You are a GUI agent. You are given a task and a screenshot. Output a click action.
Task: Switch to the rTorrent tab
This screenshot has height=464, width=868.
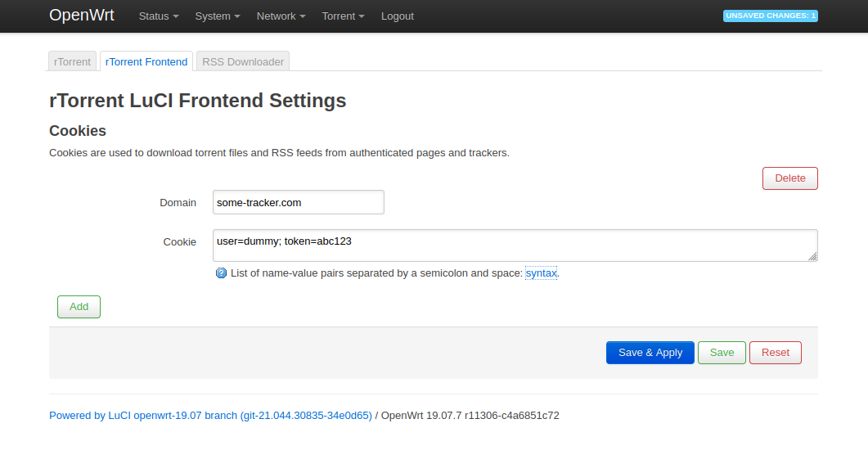coord(72,61)
